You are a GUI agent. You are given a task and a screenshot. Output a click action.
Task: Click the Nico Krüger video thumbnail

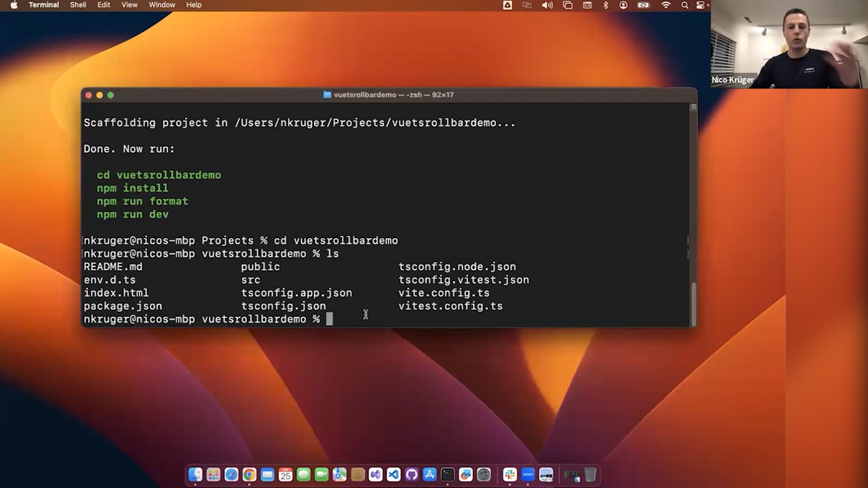789,45
